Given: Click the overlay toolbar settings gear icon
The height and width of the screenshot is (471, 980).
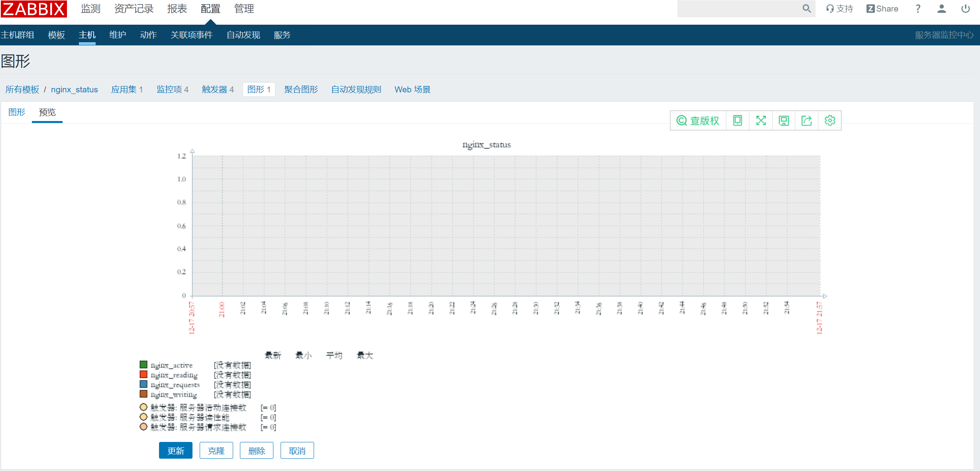Looking at the screenshot, I should (x=830, y=121).
